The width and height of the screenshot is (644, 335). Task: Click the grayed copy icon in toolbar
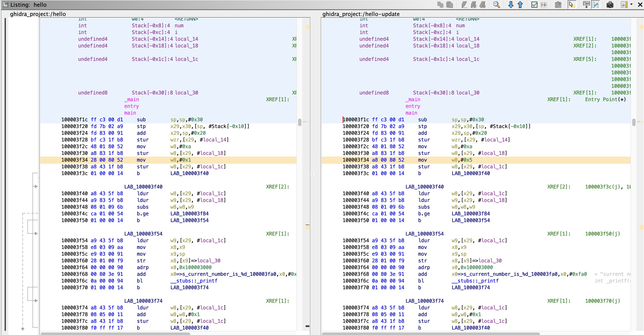440,5
